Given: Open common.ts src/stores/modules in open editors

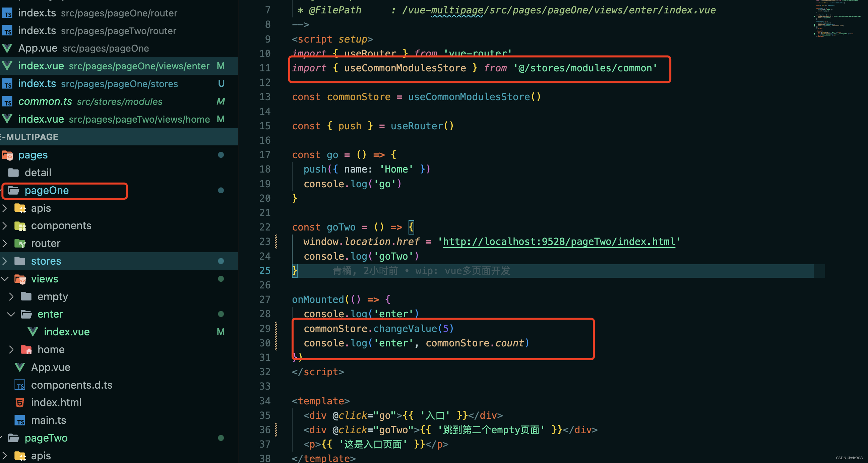Looking at the screenshot, I should 119,102.
